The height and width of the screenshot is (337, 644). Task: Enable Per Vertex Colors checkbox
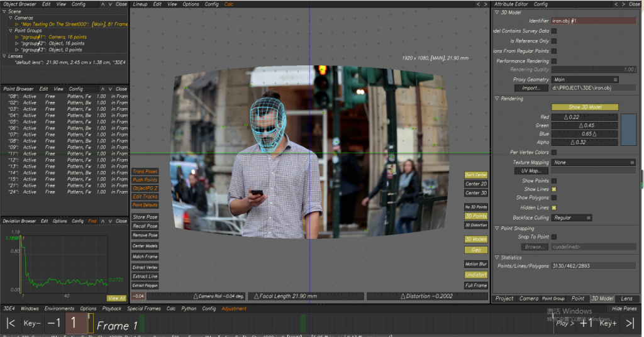tap(554, 152)
